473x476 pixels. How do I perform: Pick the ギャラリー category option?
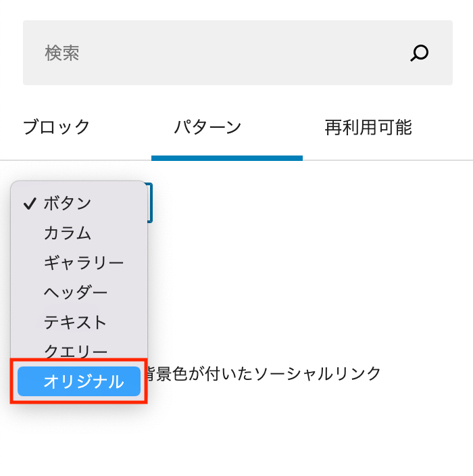click(x=84, y=262)
